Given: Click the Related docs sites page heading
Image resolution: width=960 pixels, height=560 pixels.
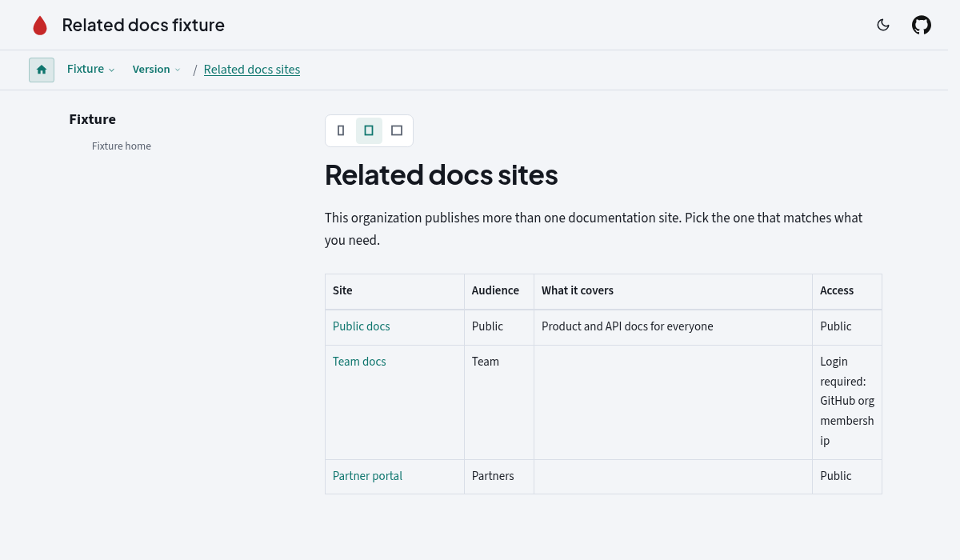Looking at the screenshot, I should [442, 174].
